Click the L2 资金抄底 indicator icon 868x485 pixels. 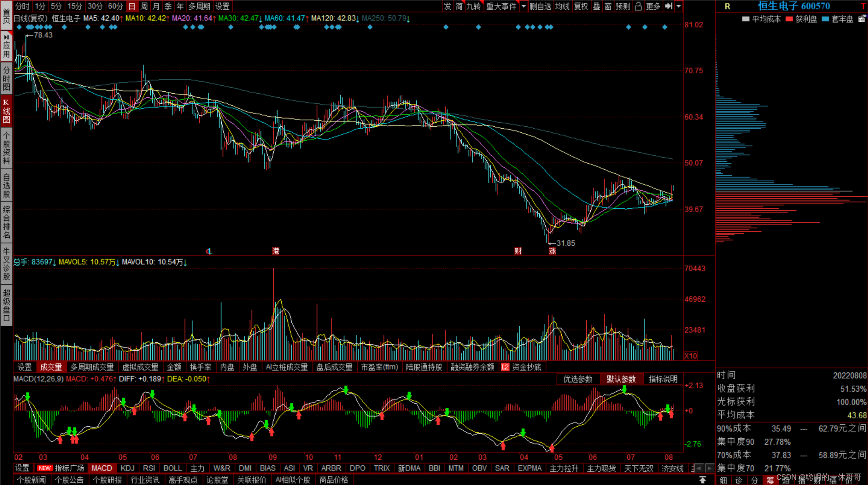click(505, 367)
